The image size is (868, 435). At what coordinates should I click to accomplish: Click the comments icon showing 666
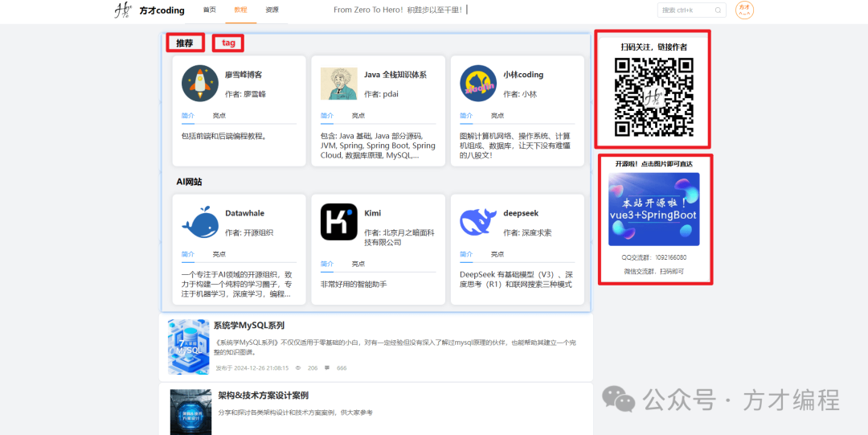point(327,367)
